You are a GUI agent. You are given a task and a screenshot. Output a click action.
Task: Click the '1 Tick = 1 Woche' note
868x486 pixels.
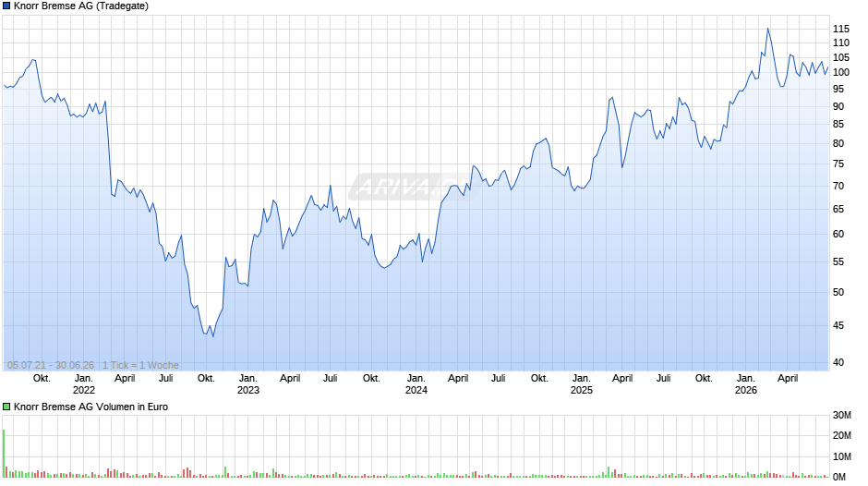[140, 365]
